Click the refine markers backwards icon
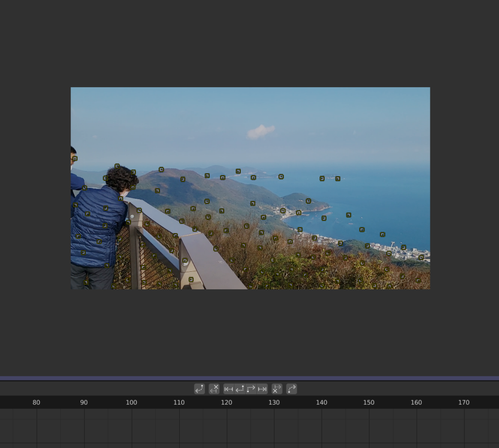 point(199,389)
